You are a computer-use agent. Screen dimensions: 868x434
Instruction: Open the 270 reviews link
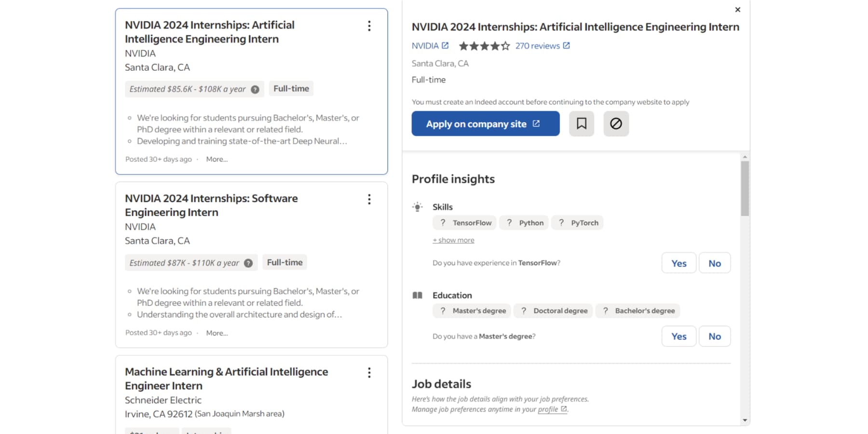coord(538,45)
